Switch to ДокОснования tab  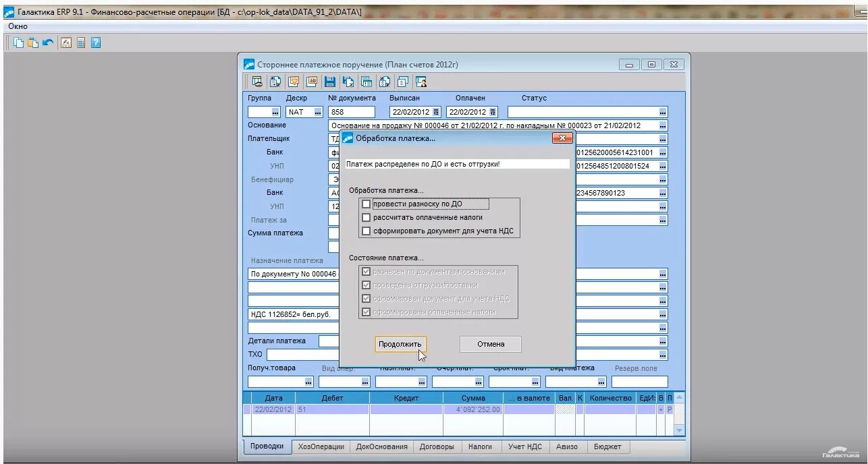point(382,446)
